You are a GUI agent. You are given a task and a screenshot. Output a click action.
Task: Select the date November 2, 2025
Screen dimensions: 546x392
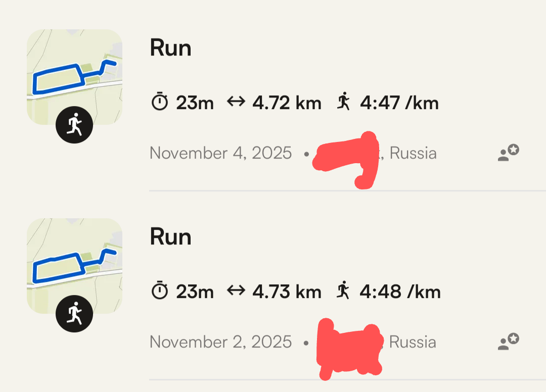220,342
